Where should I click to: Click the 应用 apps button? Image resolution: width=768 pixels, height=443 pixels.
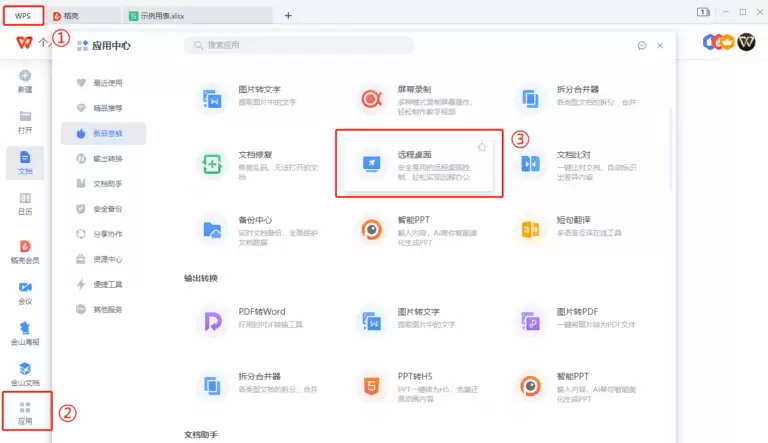[25, 413]
